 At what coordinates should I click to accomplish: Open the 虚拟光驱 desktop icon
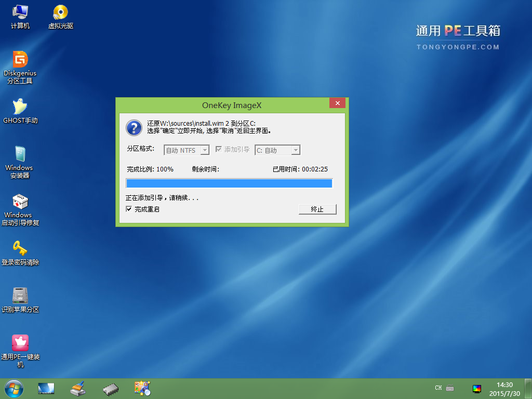(x=60, y=17)
